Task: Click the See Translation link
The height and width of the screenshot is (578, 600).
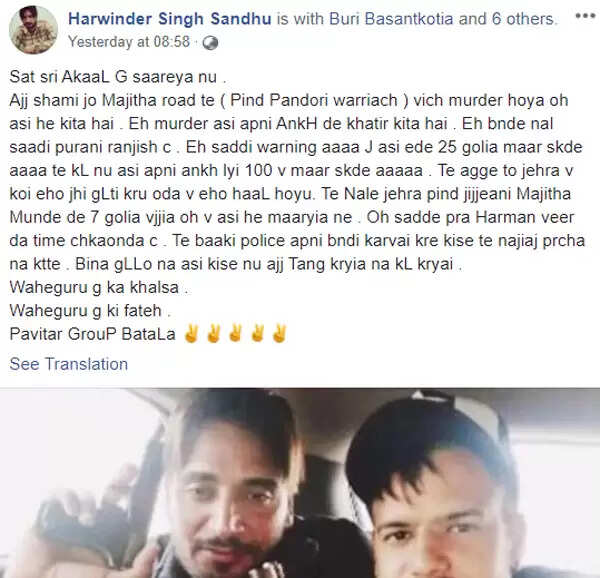Action: [69, 364]
